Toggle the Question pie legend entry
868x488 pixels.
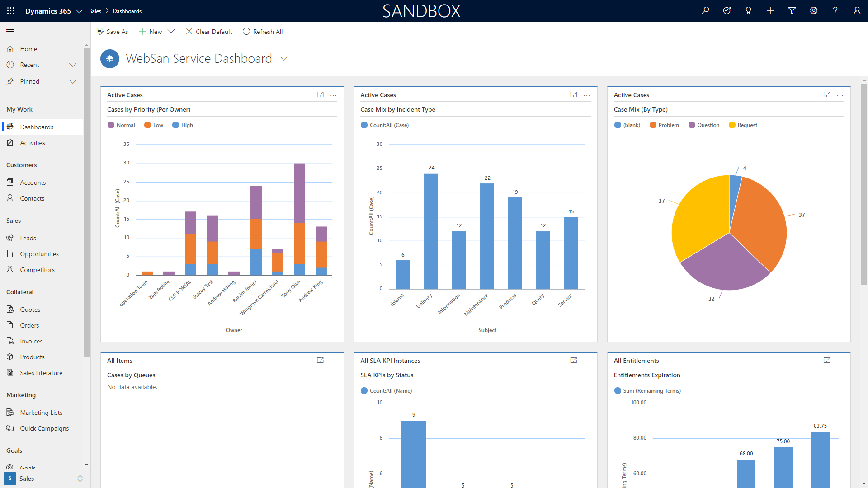[x=704, y=125]
